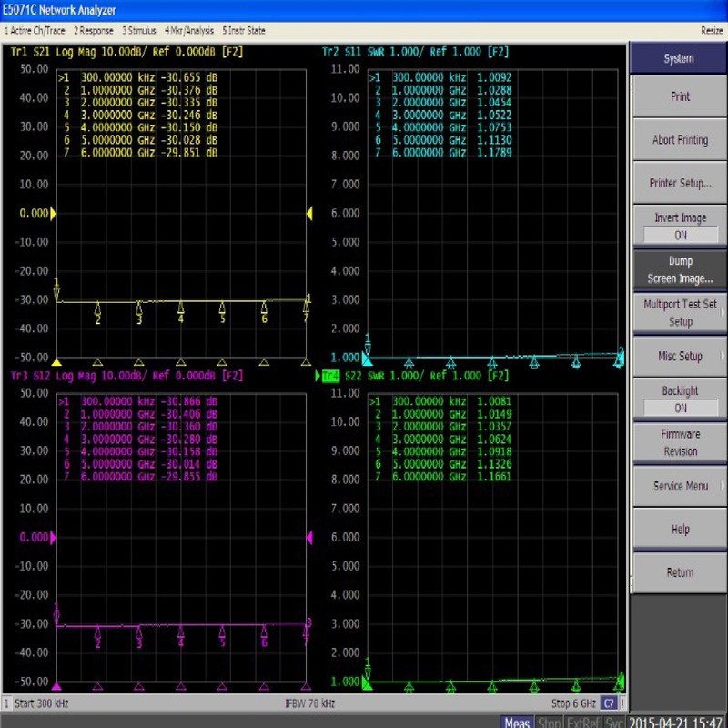This screenshot has width=728, height=728.
Task: Click the blue C? indicator in the status bar
Action: click(x=608, y=703)
